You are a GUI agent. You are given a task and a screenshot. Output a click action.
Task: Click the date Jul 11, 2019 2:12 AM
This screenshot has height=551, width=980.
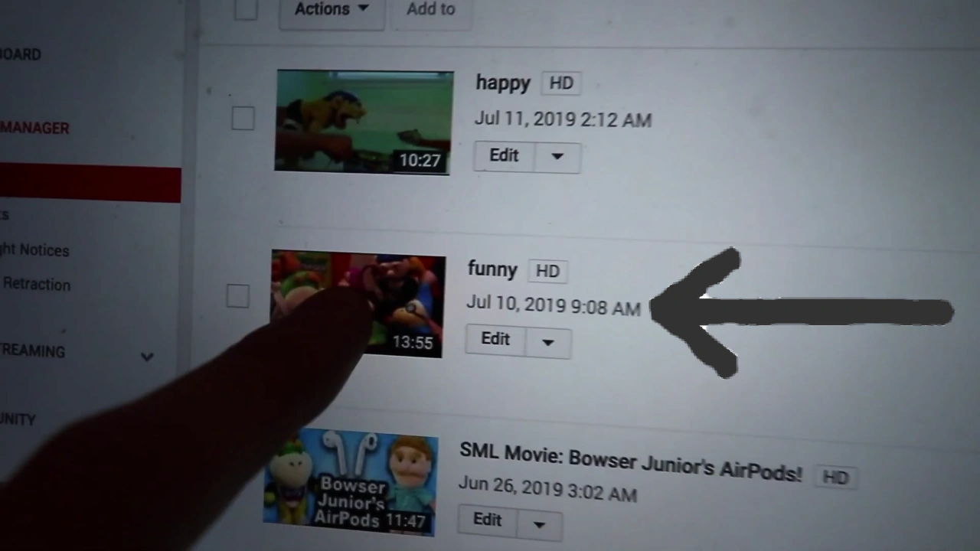[x=563, y=119]
